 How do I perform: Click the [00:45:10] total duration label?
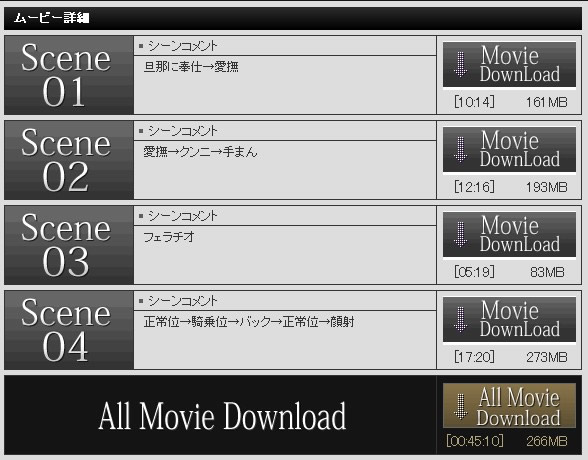(x=475, y=441)
